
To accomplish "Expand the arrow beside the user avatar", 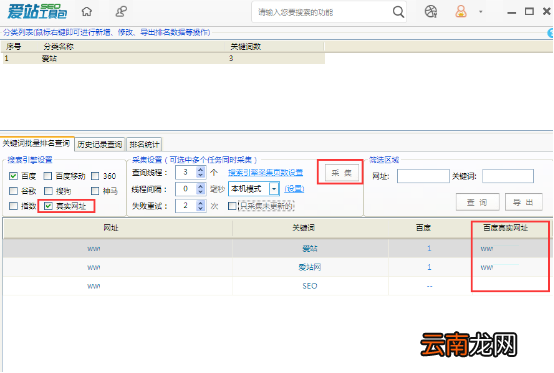I will [x=481, y=12].
